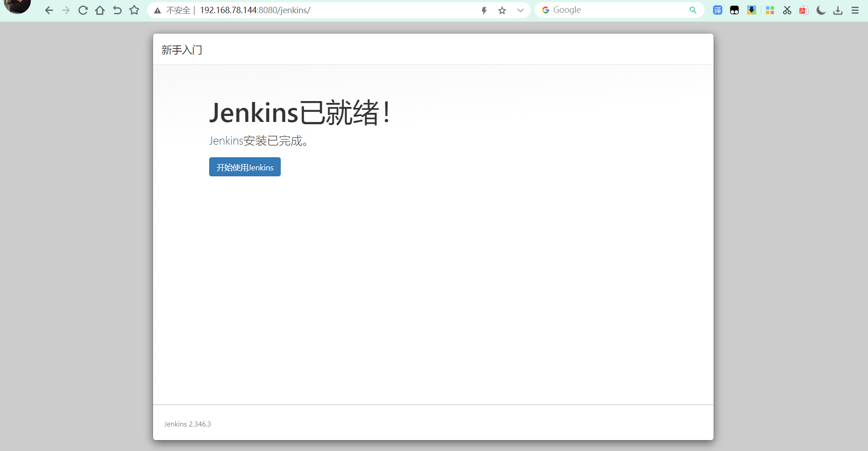Click the 不安全 security label
The width and height of the screenshot is (868, 451).
click(x=178, y=10)
